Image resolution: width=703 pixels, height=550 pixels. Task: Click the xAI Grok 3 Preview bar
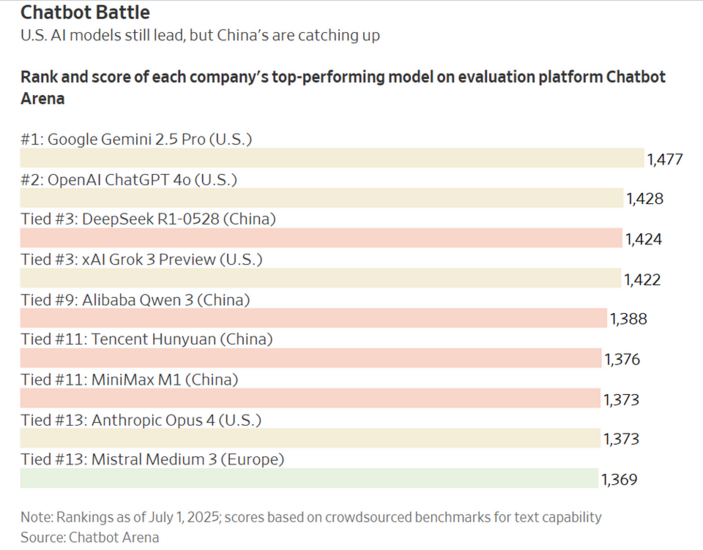pos(321,278)
